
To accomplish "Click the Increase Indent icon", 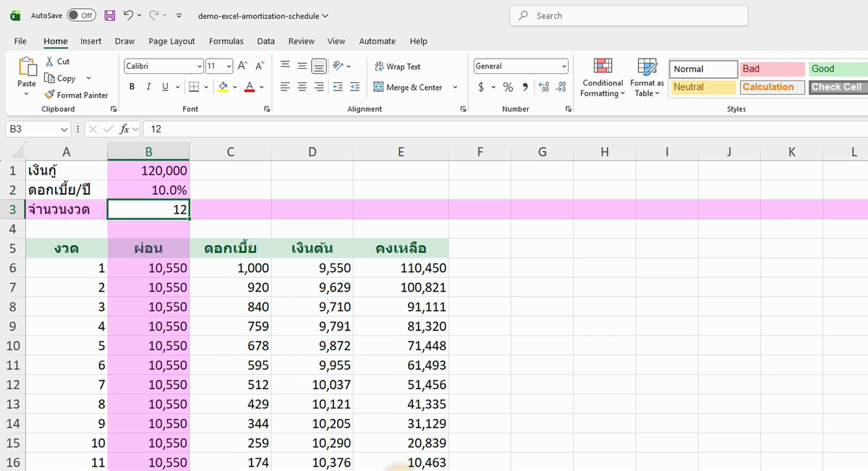I will [x=354, y=87].
